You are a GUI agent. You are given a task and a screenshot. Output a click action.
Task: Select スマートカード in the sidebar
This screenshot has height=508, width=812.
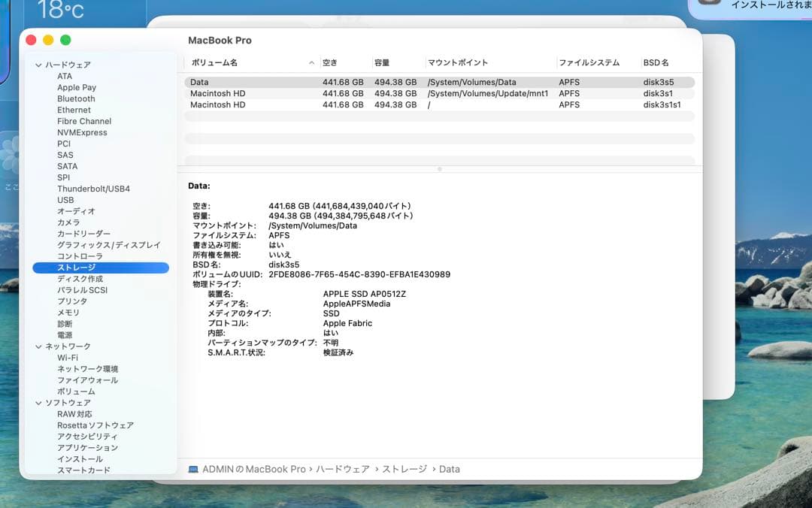(84, 470)
